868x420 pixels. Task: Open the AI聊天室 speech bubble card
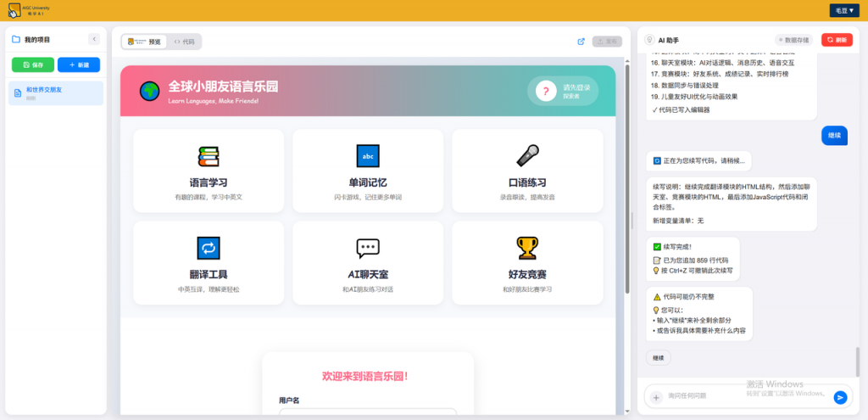[368, 262]
